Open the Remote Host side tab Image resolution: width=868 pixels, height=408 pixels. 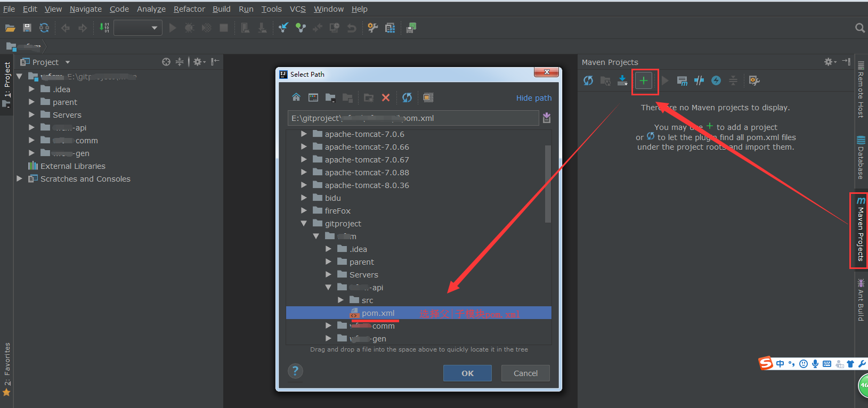coord(860,89)
